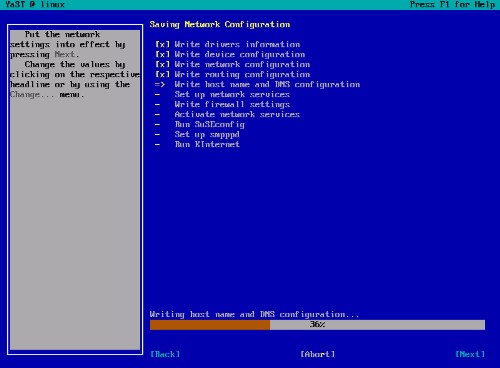Viewport: 500px width, 368px height.
Task: Click the checked box for Write network configuration
Action: click(162, 64)
